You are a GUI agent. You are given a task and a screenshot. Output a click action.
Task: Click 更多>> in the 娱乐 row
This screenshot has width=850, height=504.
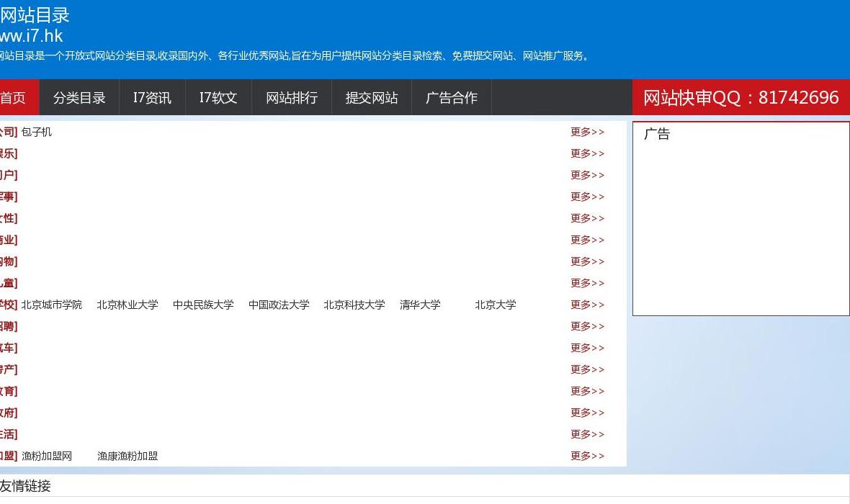587,154
